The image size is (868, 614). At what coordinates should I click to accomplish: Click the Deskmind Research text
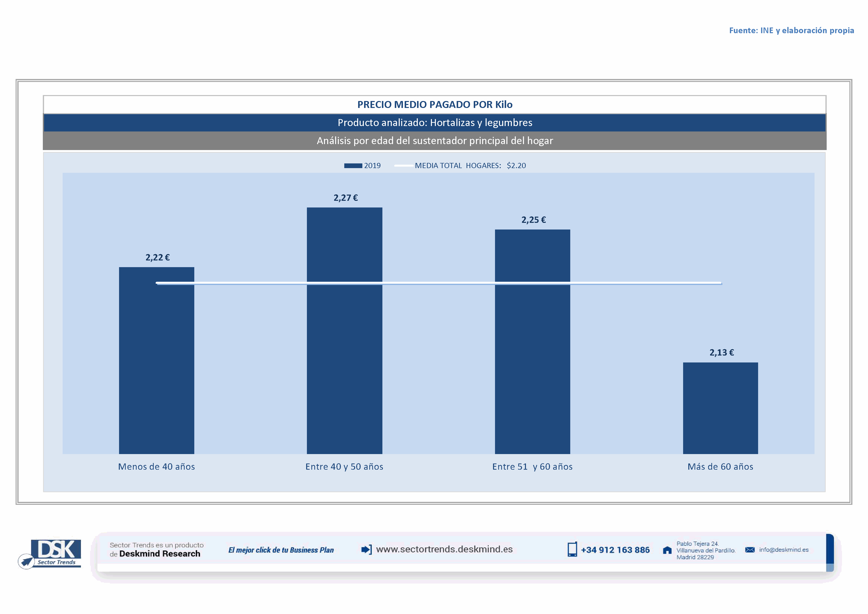tap(160, 554)
